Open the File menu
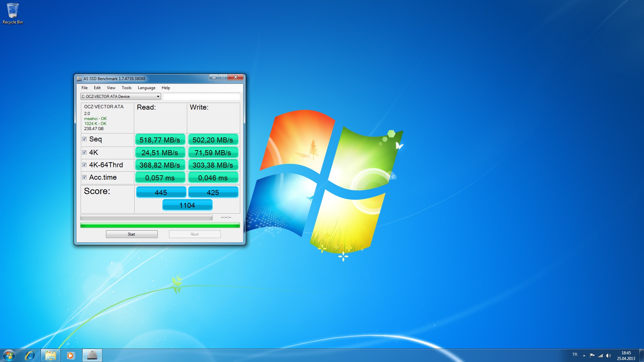The width and height of the screenshot is (644, 362). tap(85, 88)
